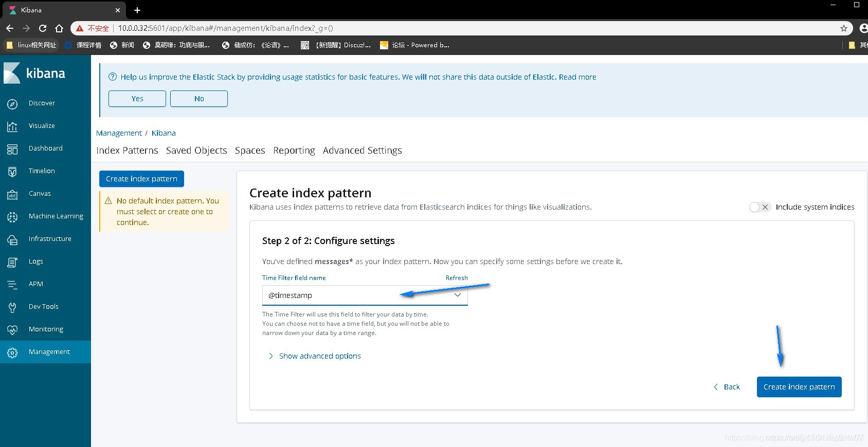Open the Read more link
Image resolution: width=868 pixels, height=447 pixels.
(x=577, y=77)
